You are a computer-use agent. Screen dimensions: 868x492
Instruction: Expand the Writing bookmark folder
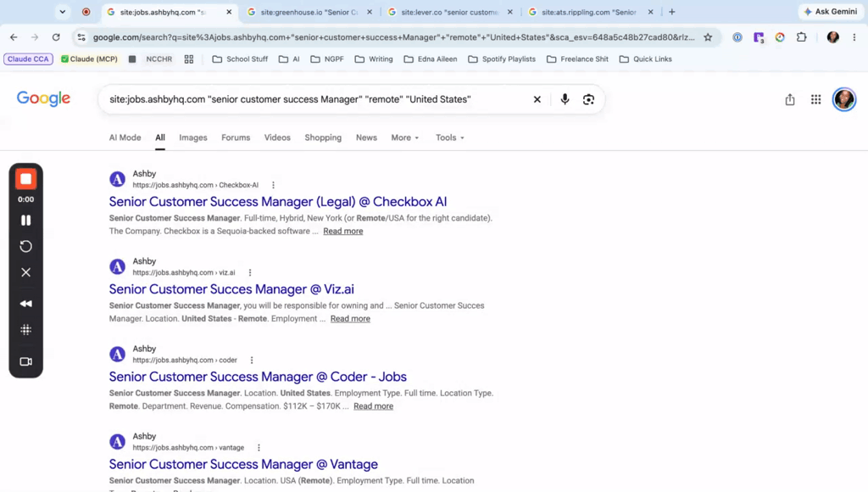(x=374, y=59)
